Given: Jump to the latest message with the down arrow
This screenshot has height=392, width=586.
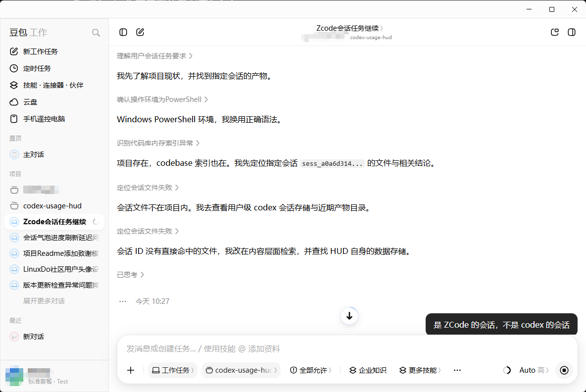Looking at the screenshot, I should 349,316.
